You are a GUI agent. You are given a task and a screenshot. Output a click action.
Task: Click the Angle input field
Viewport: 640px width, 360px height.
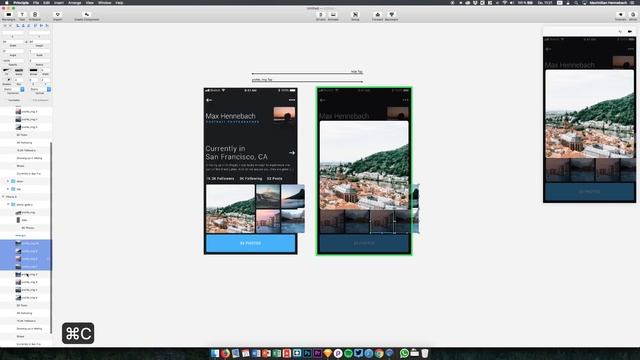click(x=13, y=51)
